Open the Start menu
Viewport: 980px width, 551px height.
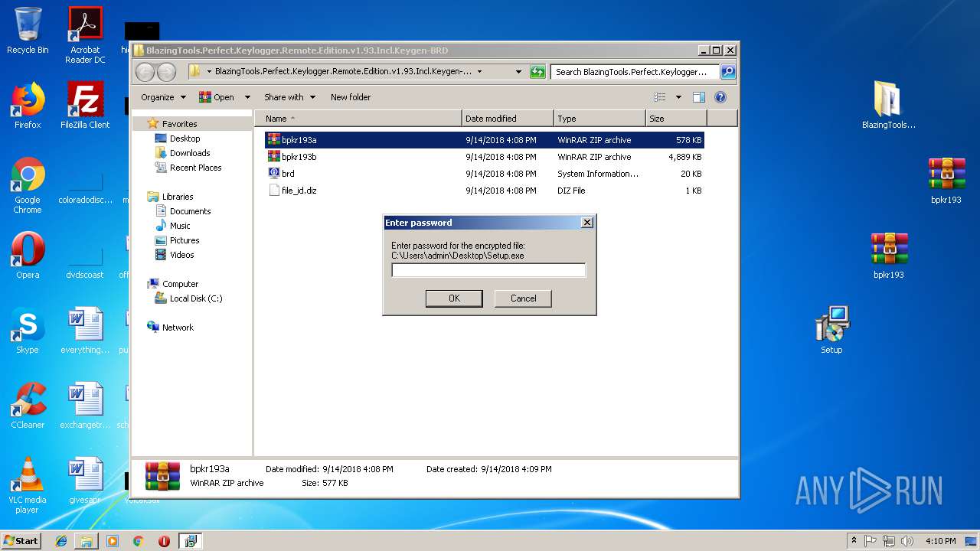pos(21,541)
